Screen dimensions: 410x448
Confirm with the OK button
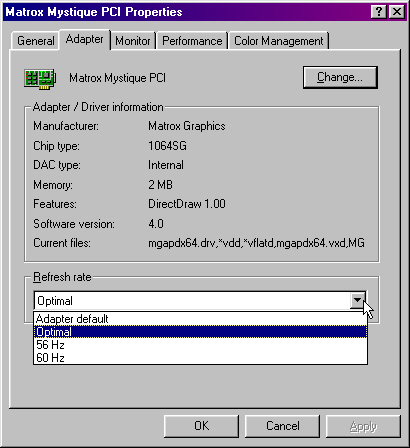[x=201, y=426]
